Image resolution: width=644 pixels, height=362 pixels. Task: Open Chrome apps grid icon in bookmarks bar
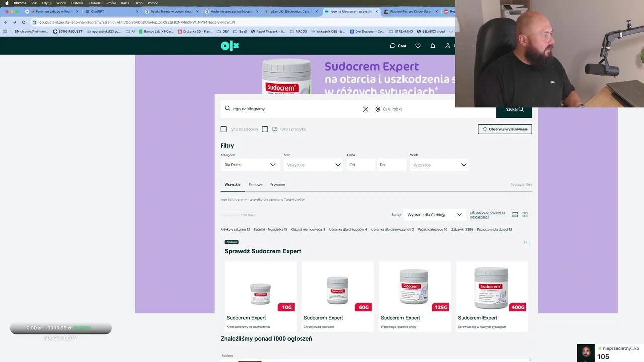coord(5,31)
